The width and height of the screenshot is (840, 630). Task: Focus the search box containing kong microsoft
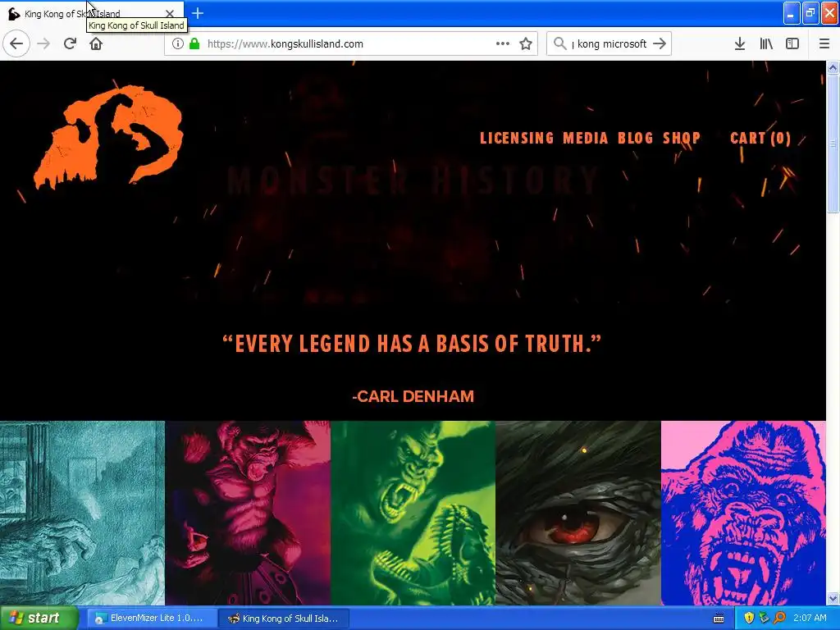coord(610,44)
